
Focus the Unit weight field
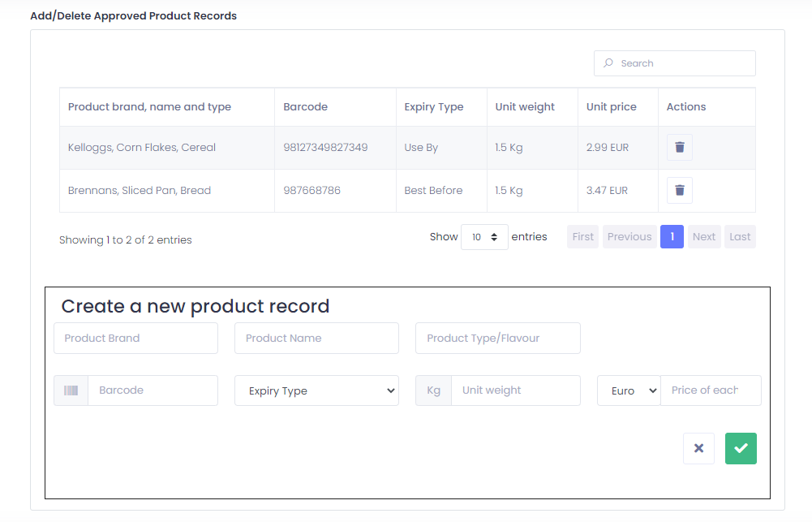point(516,390)
